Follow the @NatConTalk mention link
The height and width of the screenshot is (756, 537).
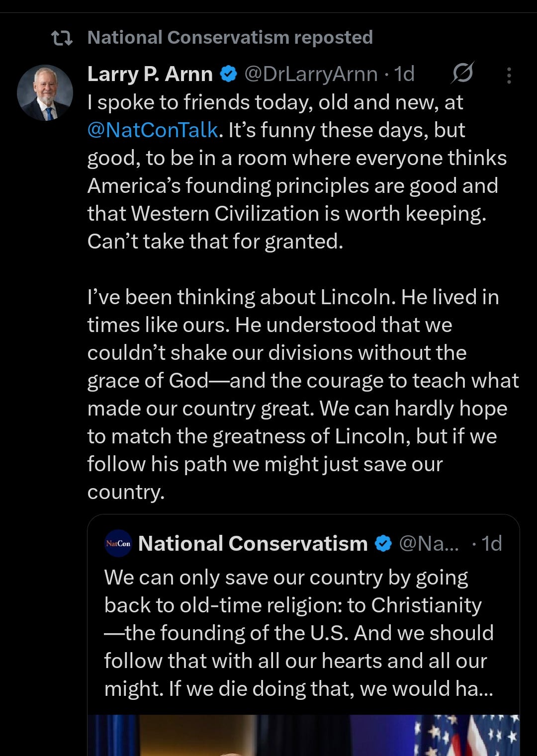tap(153, 130)
